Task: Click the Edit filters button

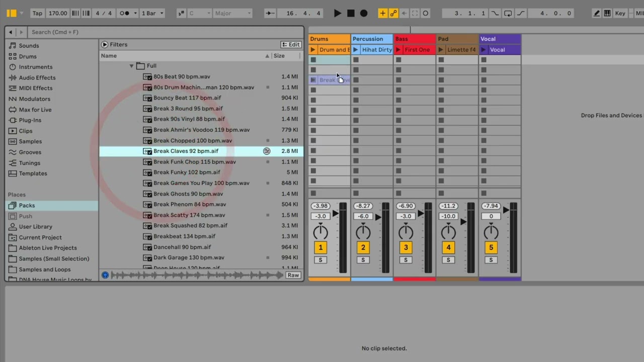Action: point(291,45)
